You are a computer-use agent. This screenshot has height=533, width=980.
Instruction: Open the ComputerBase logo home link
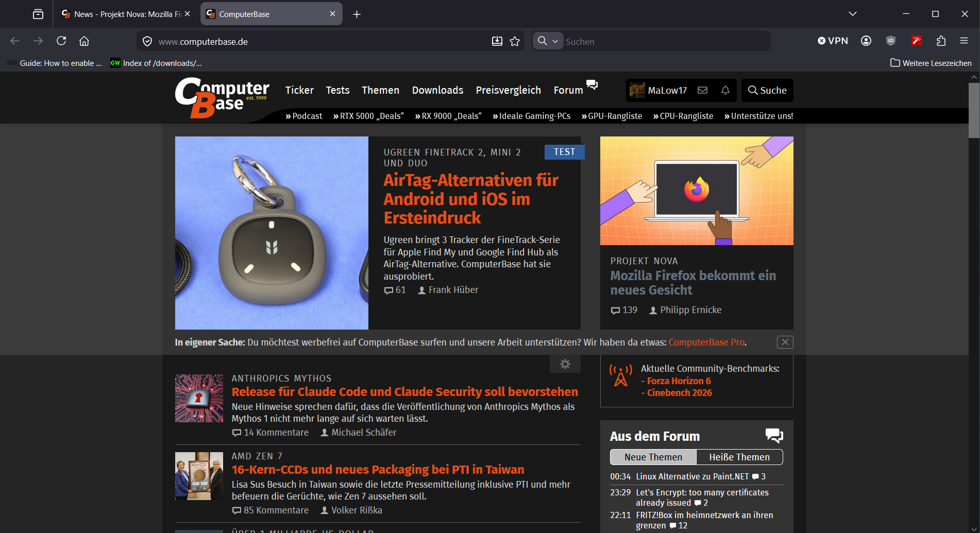click(222, 97)
